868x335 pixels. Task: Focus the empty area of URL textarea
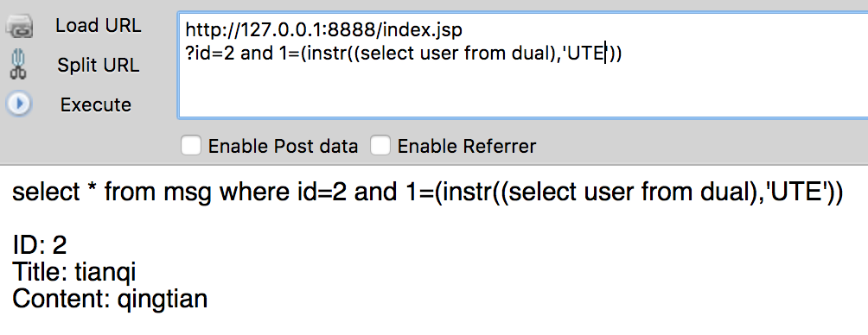[522, 92]
